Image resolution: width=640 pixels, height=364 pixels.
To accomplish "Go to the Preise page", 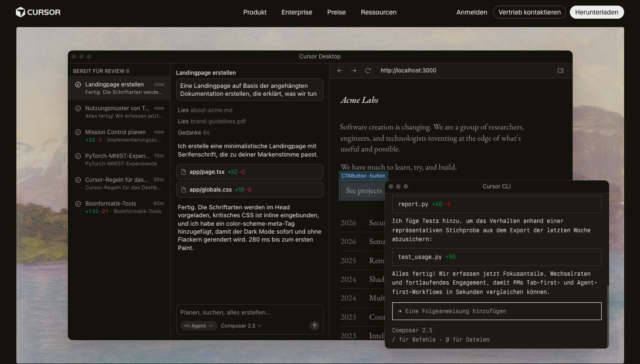I will 336,12.
